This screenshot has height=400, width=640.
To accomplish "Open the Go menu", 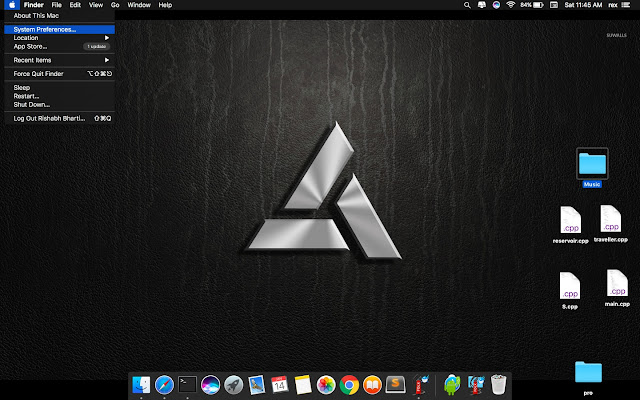I will click(x=115, y=5).
